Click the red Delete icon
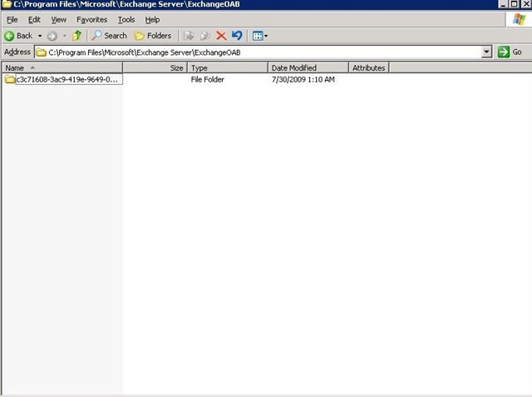Image resolution: width=532 pixels, height=397 pixels. [221, 36]
